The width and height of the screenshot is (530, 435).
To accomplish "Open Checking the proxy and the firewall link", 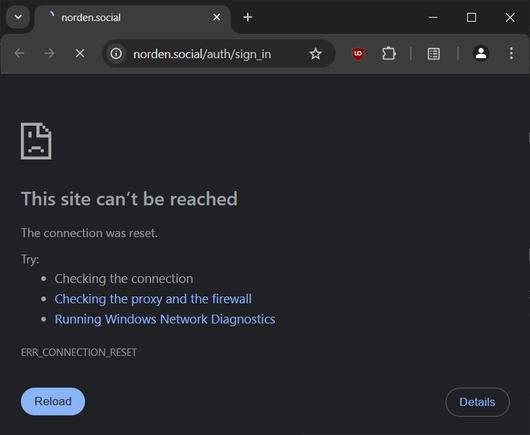I will pyautogui.click(x=153, y=299).
